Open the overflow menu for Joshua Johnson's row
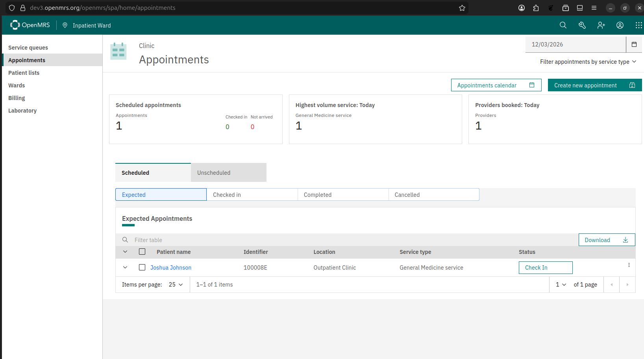 coord(629,265)
